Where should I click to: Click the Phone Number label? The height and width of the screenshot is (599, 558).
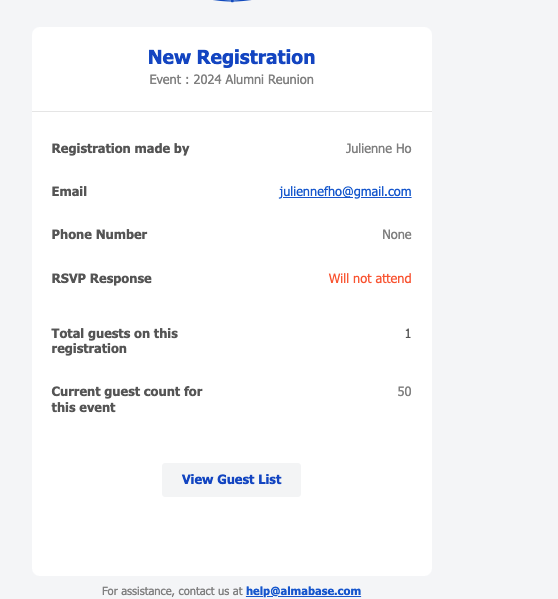[99, 235]
